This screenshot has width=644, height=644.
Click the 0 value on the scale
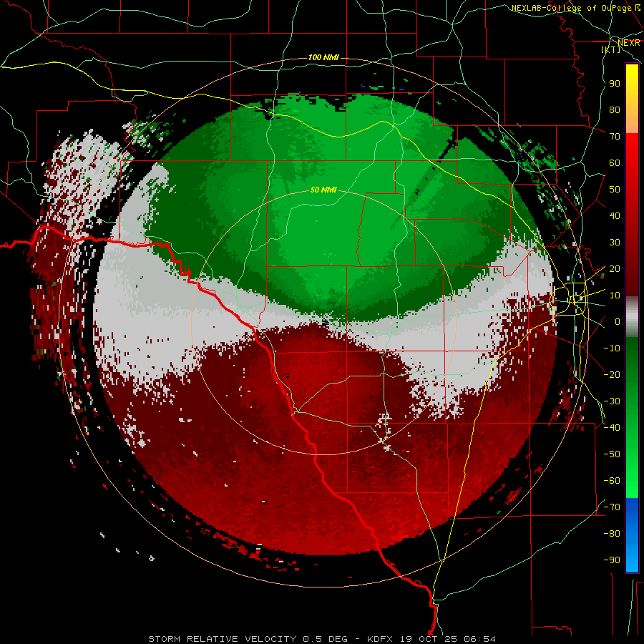tap(618, 321)
